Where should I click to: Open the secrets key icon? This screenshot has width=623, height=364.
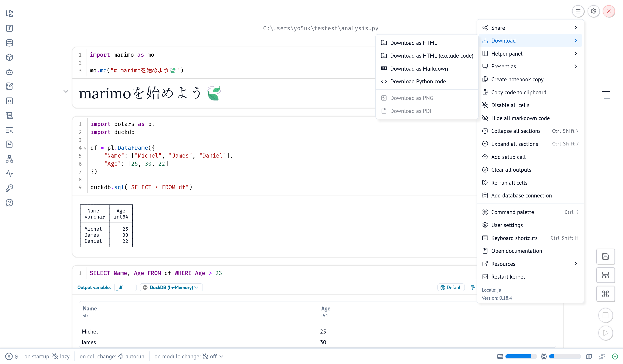[9, 188]
